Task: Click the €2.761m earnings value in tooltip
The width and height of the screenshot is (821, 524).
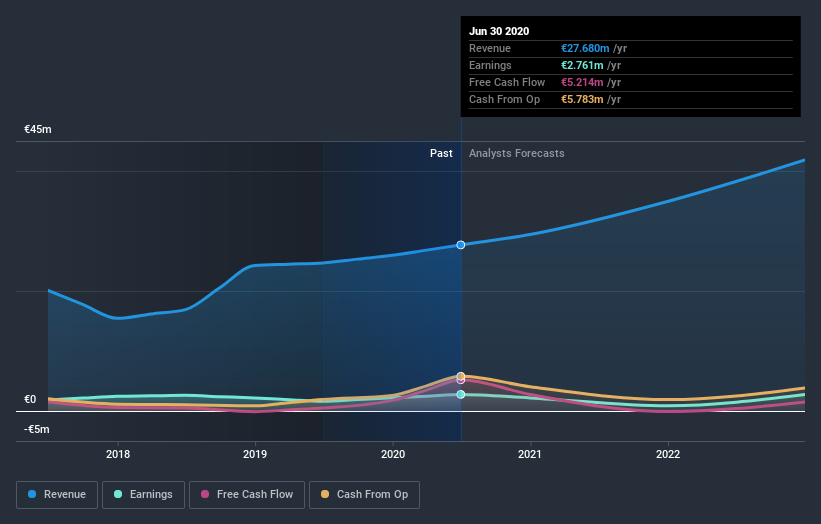Action: tap(582, 65)
